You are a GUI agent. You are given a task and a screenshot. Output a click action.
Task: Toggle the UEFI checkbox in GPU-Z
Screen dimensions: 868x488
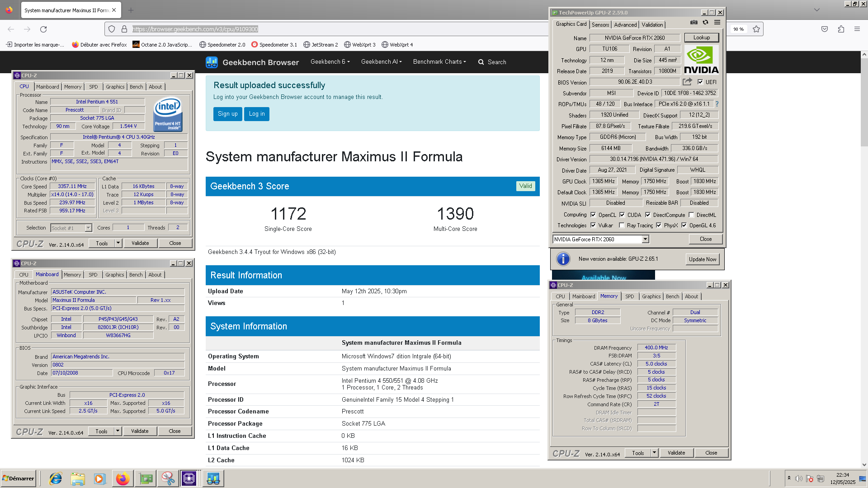tap(700, 82)
